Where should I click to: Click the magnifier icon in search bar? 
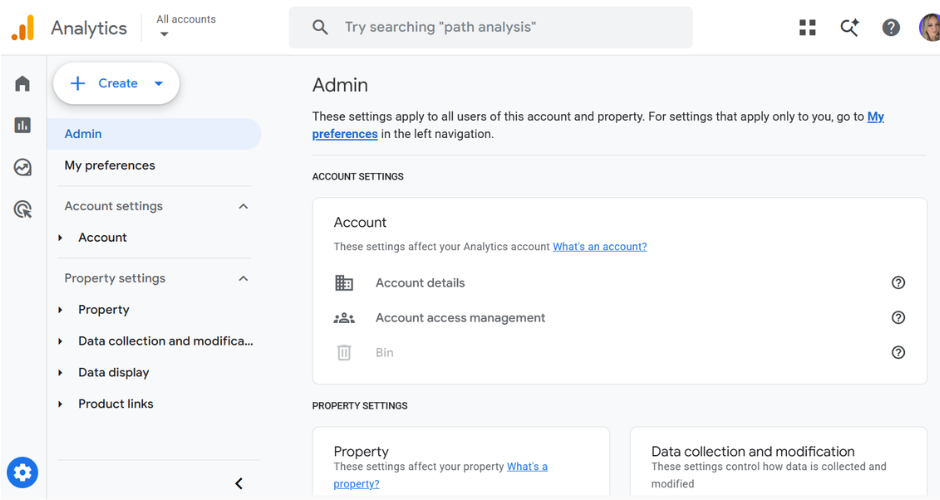click(320, 27)
